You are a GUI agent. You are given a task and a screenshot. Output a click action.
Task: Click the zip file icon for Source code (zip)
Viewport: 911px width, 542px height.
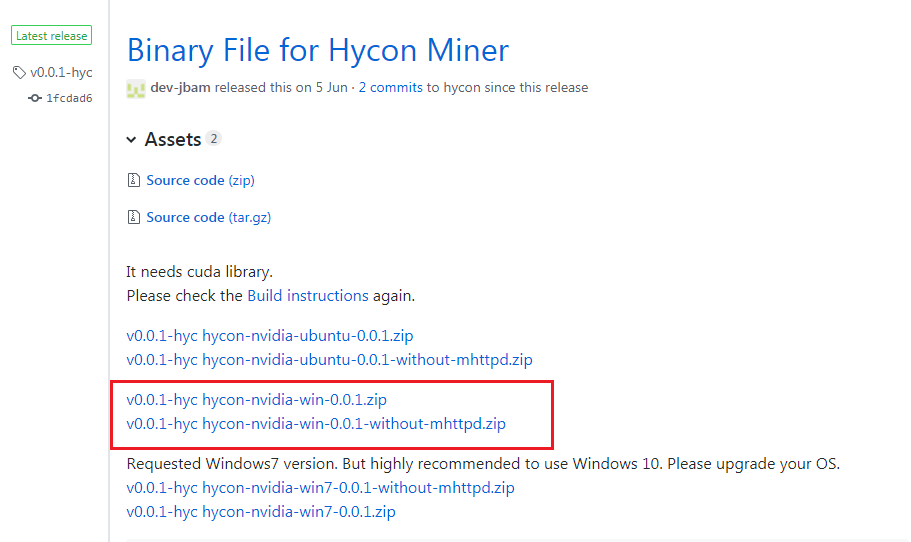click(x=134, y=180)
